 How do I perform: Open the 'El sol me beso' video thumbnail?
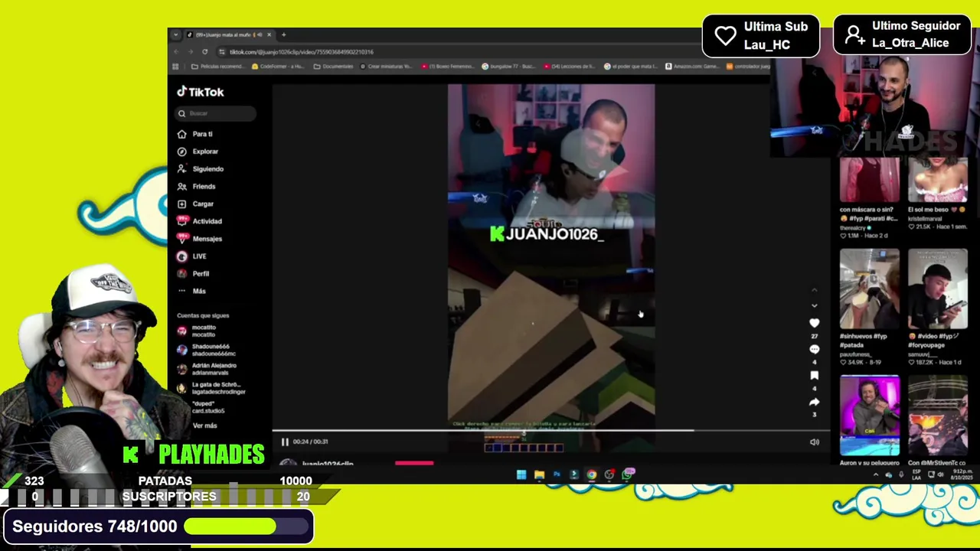coord(938,181)
